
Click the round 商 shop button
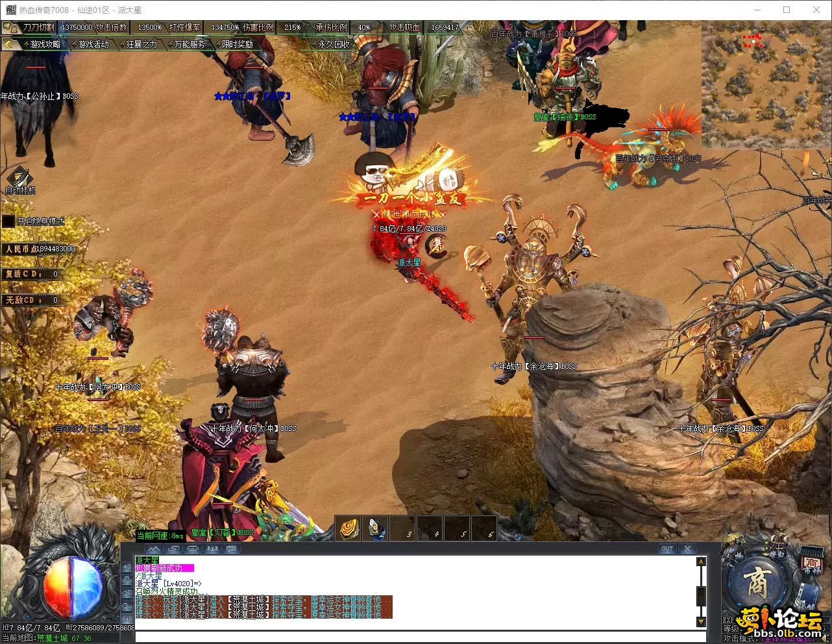(757, 582)
